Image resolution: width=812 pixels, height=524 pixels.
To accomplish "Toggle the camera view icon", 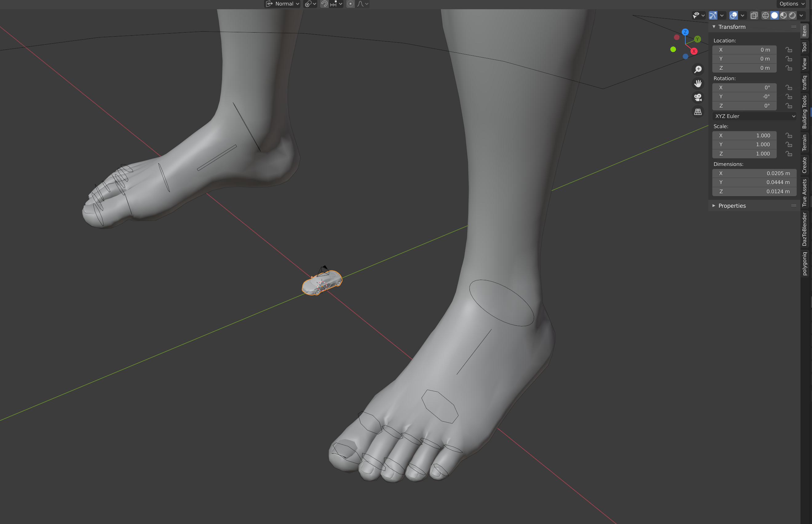I will [x=698, y=98].
